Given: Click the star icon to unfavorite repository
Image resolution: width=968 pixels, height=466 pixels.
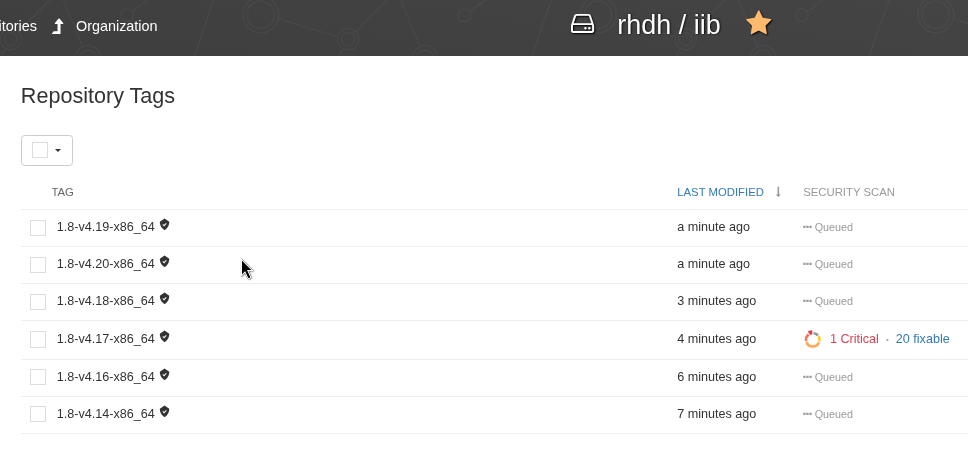Looking at the screenshot, I should pyautogui.click(x=759, y=24).
